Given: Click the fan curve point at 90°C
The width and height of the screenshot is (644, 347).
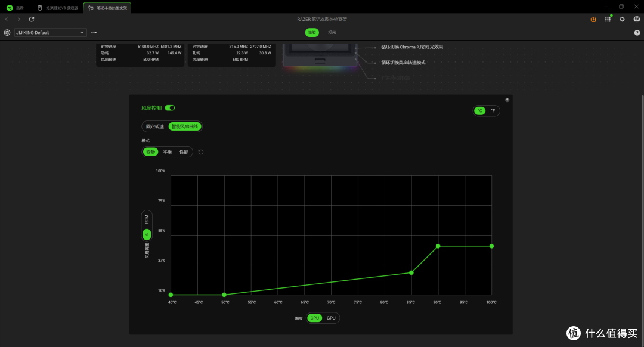Looking at the screenshot, I should pyautogui.click(x=438, y=246).
